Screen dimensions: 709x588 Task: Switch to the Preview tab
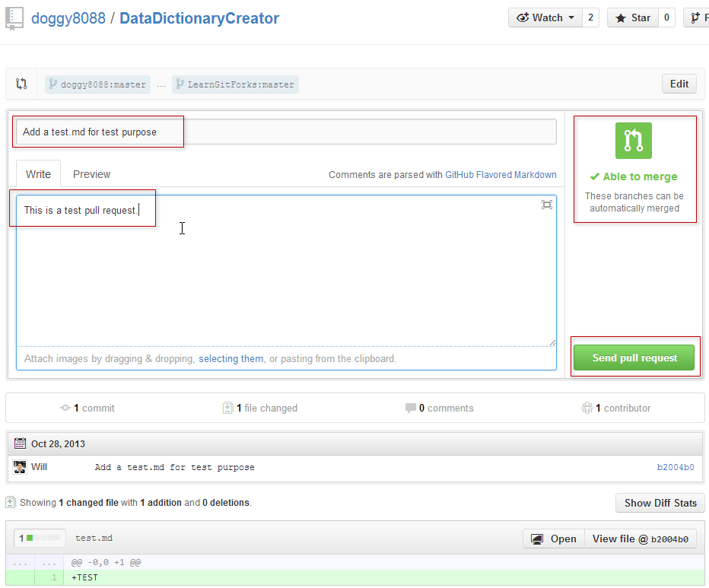point(91,174)
